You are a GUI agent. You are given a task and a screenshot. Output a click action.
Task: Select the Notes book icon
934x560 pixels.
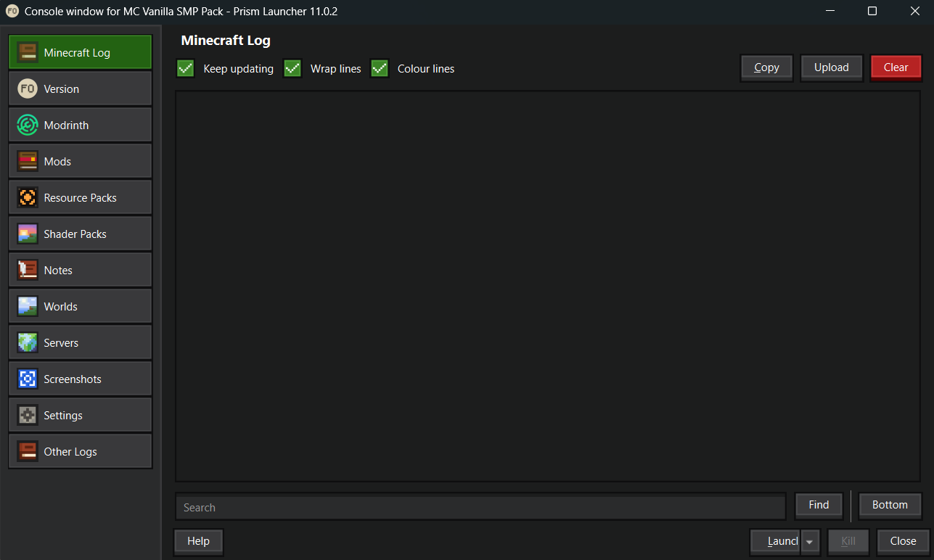coord(28,270)
